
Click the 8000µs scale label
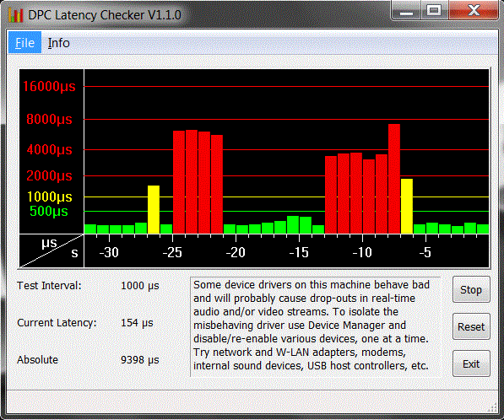(49, 120)
